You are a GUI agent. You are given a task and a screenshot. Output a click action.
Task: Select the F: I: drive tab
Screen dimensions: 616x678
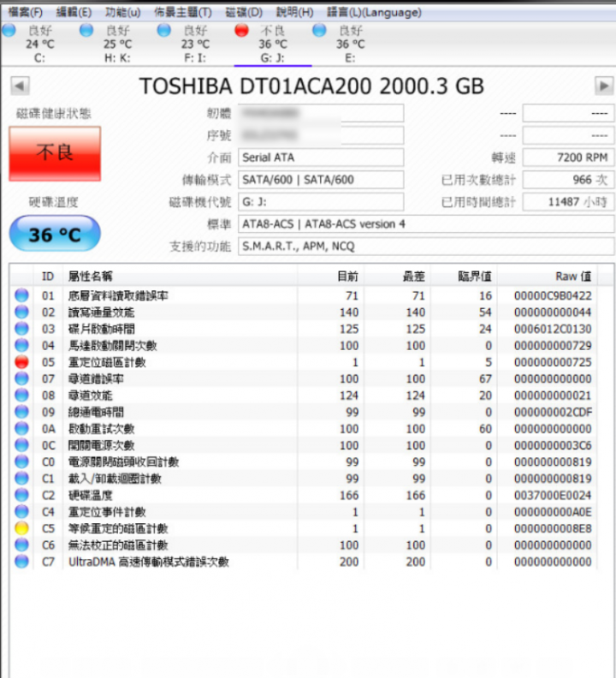pos(195,45)
